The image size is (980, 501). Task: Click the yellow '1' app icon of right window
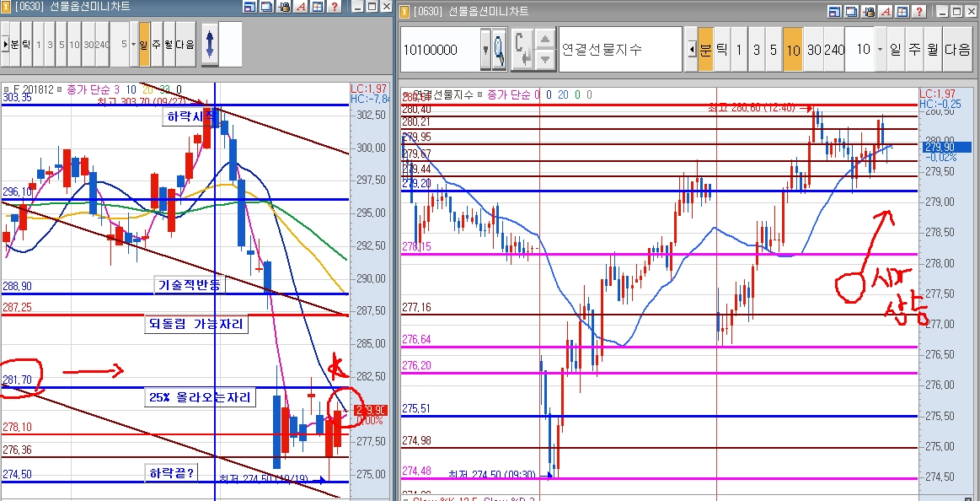405,11
